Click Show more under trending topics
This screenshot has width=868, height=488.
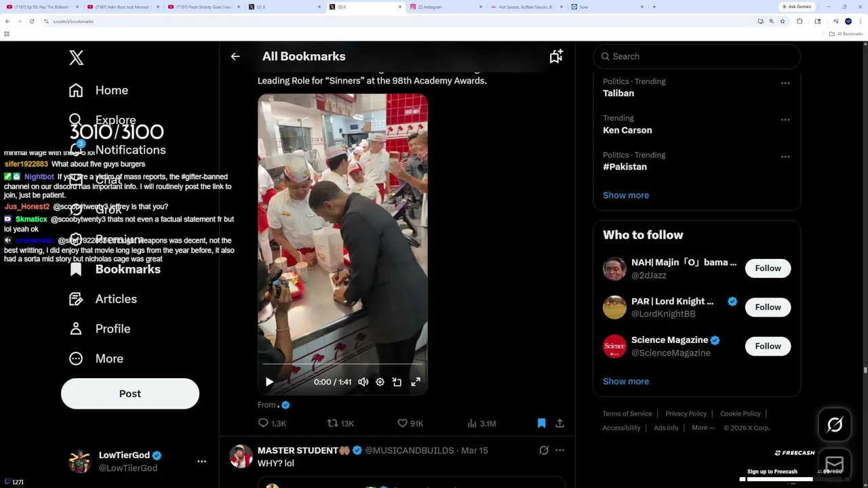[626, 195]
